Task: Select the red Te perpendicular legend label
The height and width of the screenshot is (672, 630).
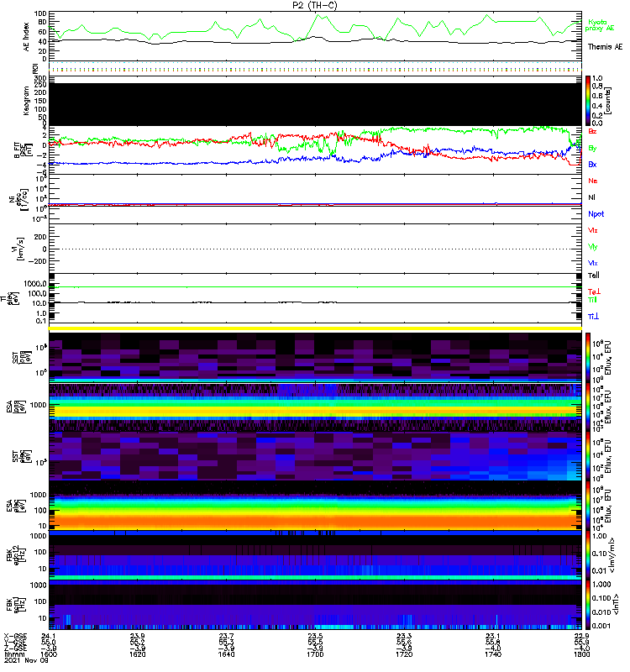Action: tap(594, 291)
